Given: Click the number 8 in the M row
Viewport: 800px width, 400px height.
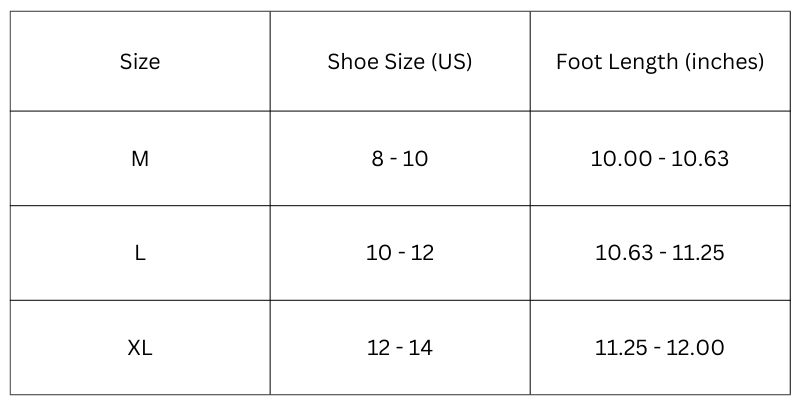Looking at the screenshot, I should (377, 158).
